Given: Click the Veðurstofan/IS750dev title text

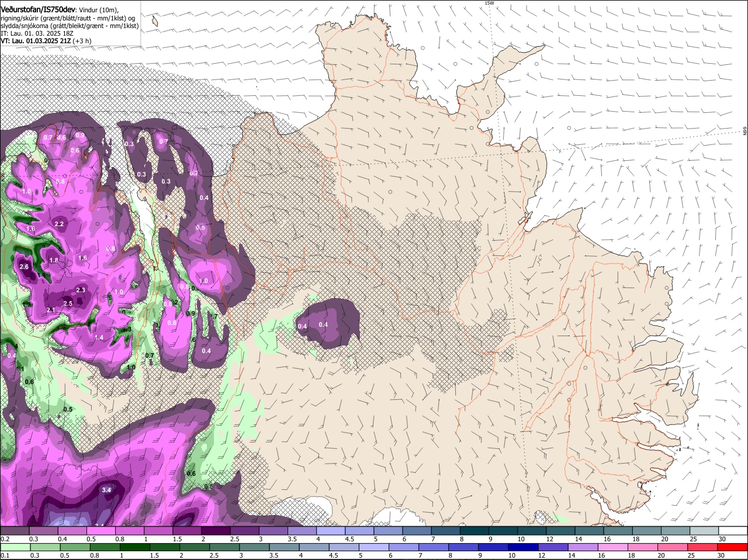Looking at the screenshot, I should pos(38,9).
